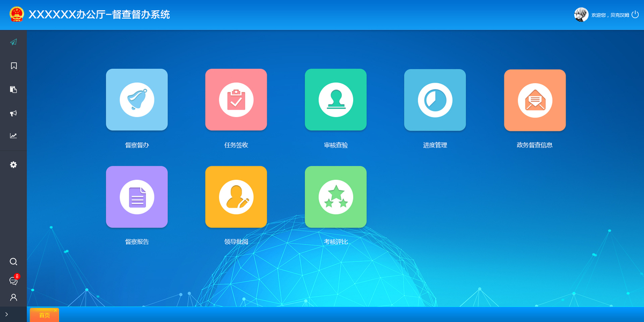The image size is (644, 322).
Task: Click the 督察报告 label text
Action: tap(137, 242)
